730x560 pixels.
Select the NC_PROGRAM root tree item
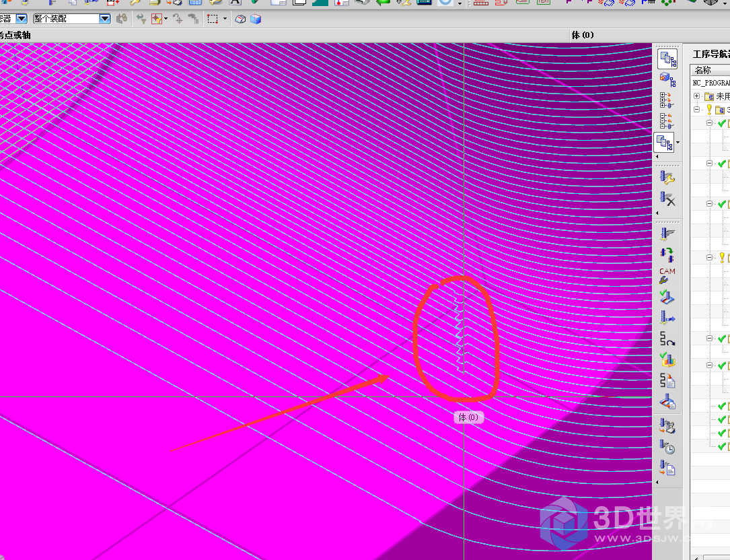coord(710,83)
